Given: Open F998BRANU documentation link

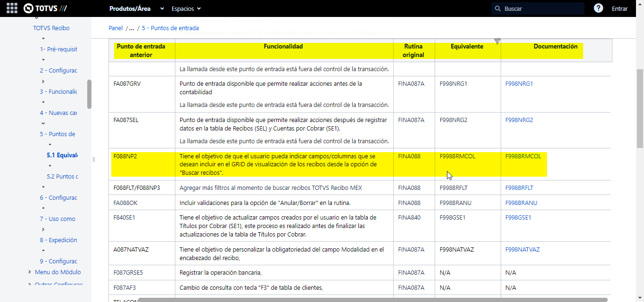Looking at the screenshot, I should [521, 203].
